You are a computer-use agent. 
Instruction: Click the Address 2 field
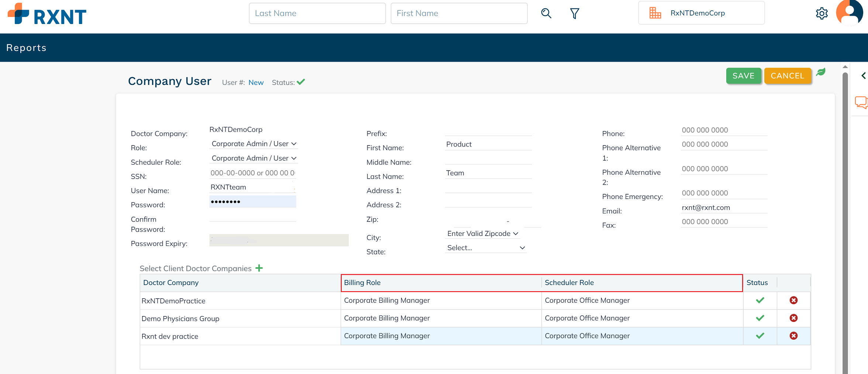[488, 202]
